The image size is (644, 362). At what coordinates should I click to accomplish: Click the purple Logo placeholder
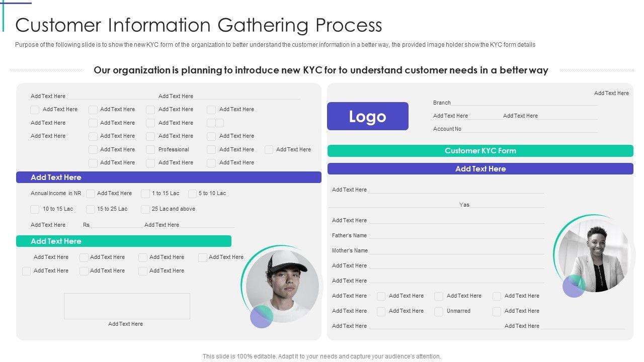367,116
